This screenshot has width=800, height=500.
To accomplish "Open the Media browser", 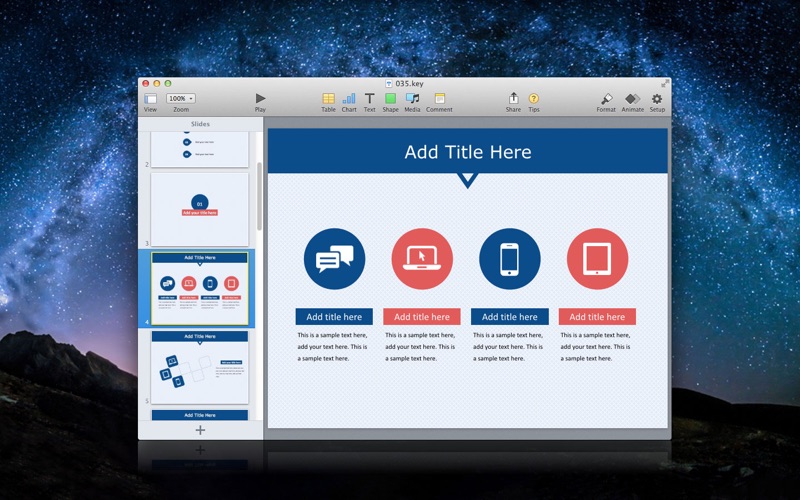I will tap(412, 98).
